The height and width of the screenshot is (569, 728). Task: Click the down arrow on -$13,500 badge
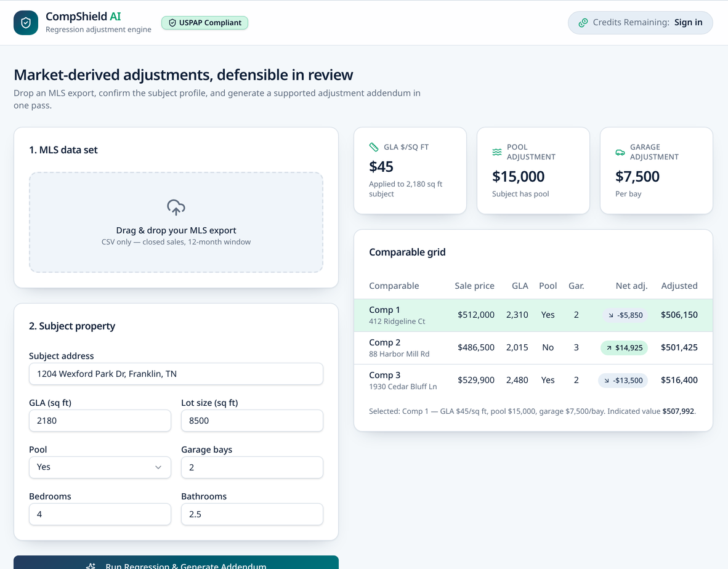(x=606, y=381)
